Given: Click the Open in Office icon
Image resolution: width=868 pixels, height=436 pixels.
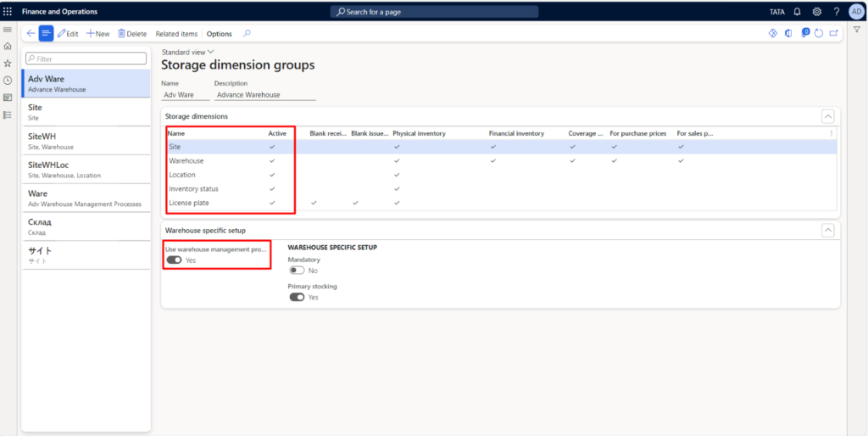Looking at the screenshot, I should pos(788,34).
